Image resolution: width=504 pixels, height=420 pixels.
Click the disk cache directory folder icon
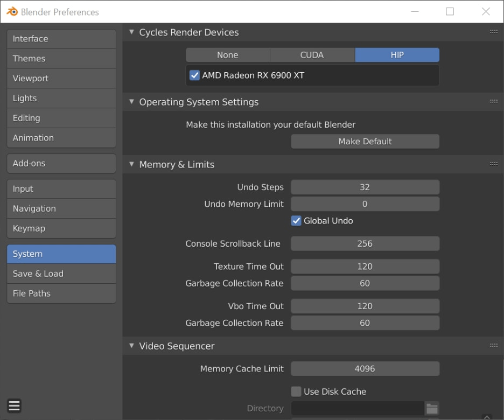432,409
